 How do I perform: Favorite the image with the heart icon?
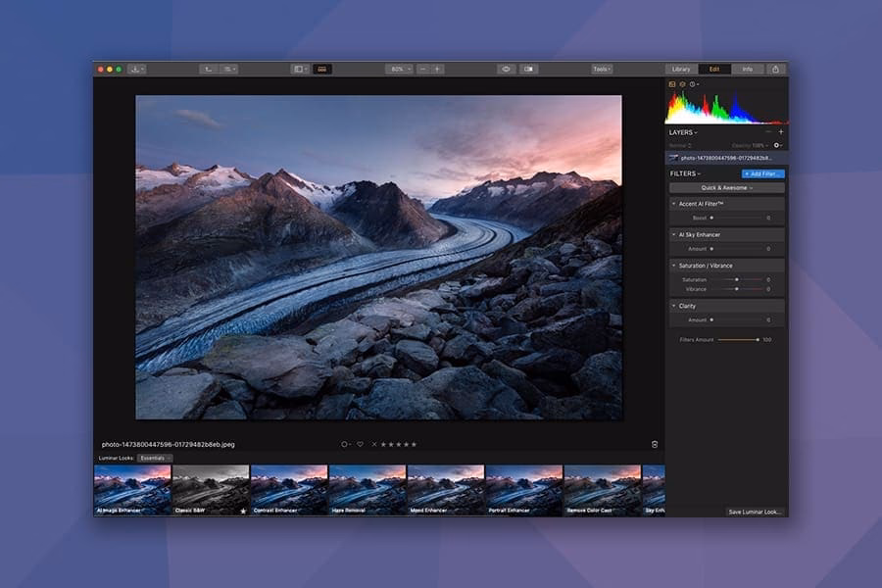click(362, 443)
